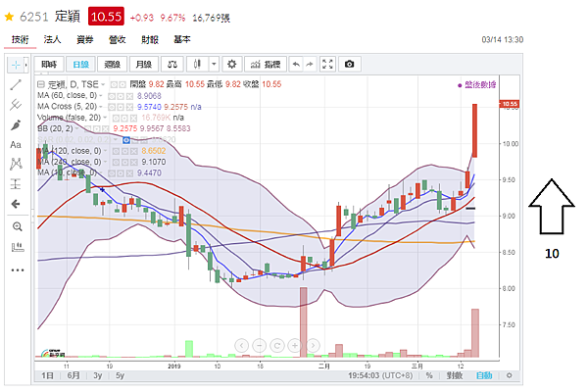Image resolution: width=588 pixels, height=392 pixels.
Task: Click the camera snapshot icon
Action: [349, 64]
